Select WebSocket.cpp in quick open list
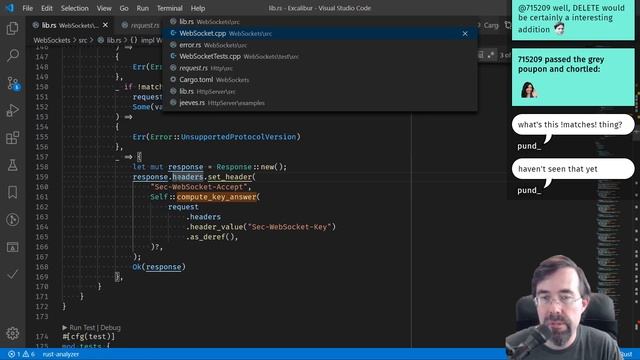The width and height of the screenshot is (640, 360). (x=320, y=33)
